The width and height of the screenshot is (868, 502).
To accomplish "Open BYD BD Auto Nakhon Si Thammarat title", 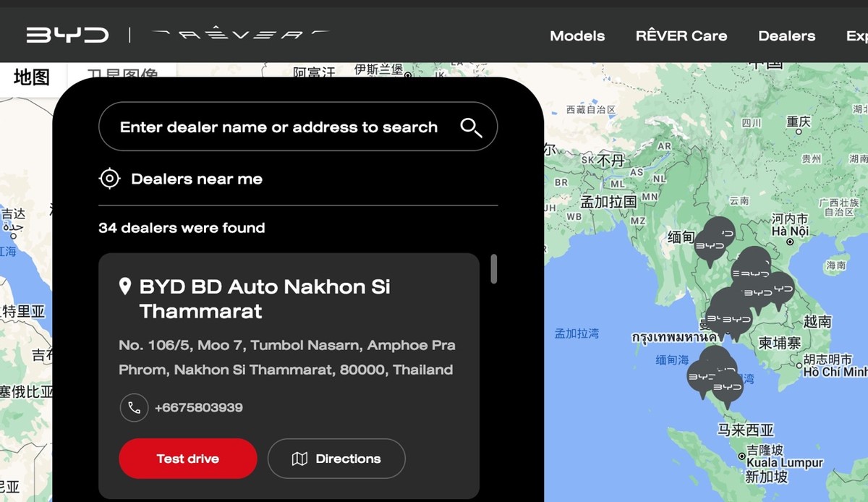I will point(265,299).
